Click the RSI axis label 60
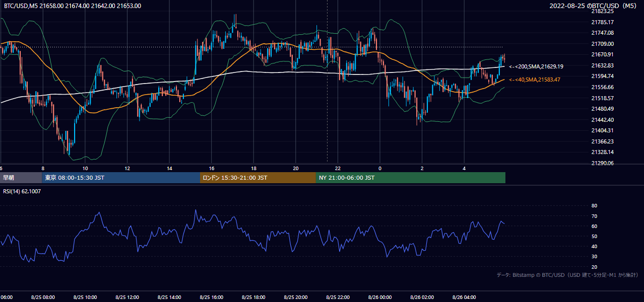This screenshot has height=302, width=644. pyautogui.click(x=594, y=226)
